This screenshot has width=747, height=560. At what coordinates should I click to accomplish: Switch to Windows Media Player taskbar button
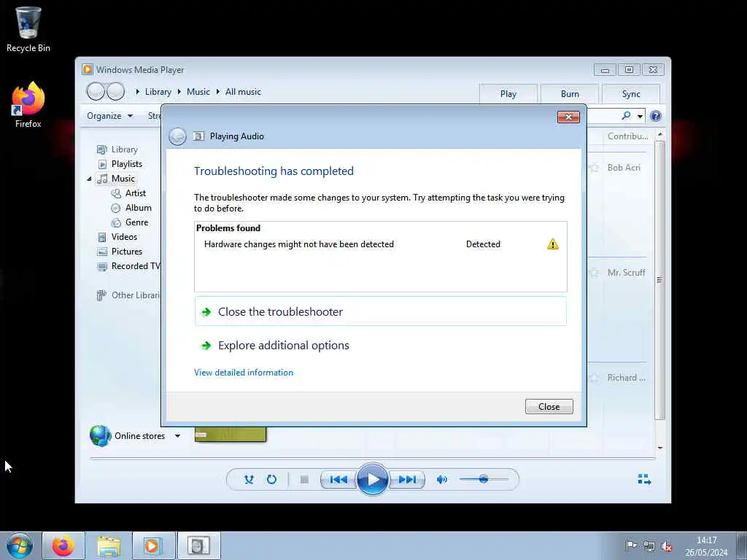(x=153, y=545)
